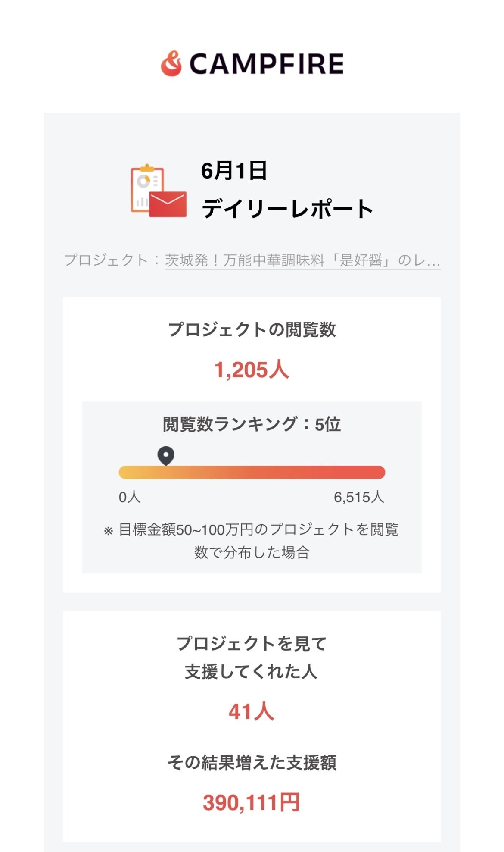This screenshot has width=504, height=852.
Task: Click the daily report clipboard icon
Action: (147, 188)
